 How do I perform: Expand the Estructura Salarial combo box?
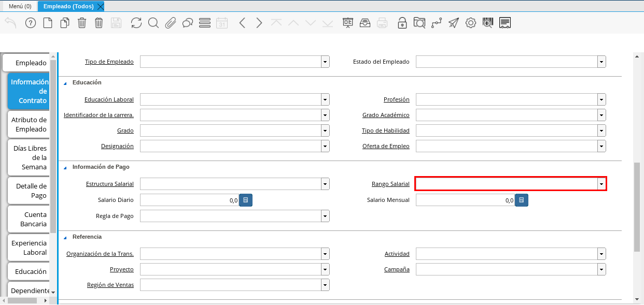(x=325, y=184)
